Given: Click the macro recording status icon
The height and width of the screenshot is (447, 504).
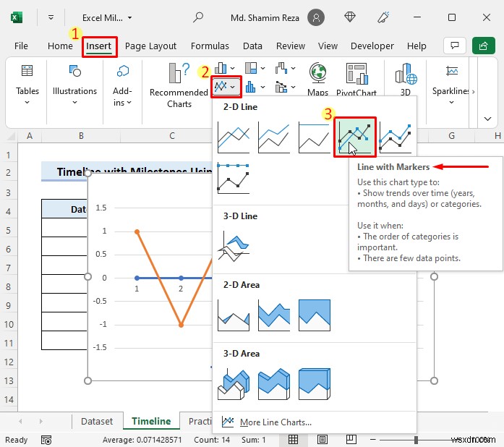Looking at the screenshot, I should 46,440.
